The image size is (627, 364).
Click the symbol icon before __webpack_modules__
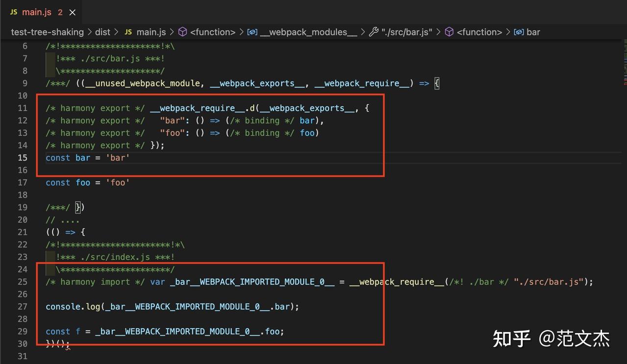pos(252,32)
